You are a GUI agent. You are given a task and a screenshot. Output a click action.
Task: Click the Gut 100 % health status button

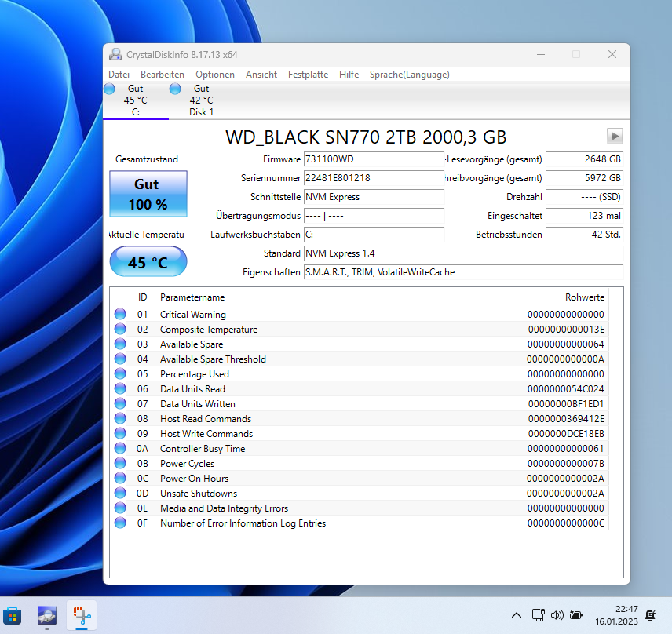[148, 194]
